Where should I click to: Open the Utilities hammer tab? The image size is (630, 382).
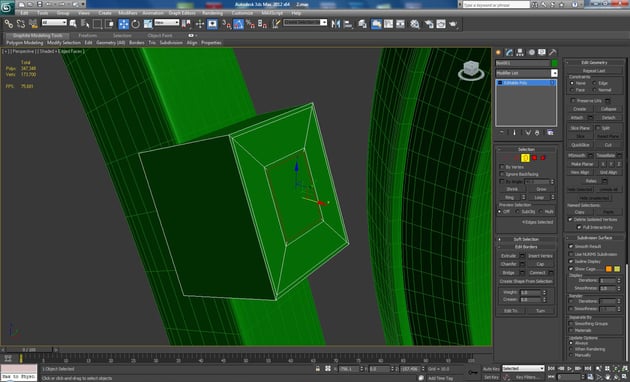(553, 52)
